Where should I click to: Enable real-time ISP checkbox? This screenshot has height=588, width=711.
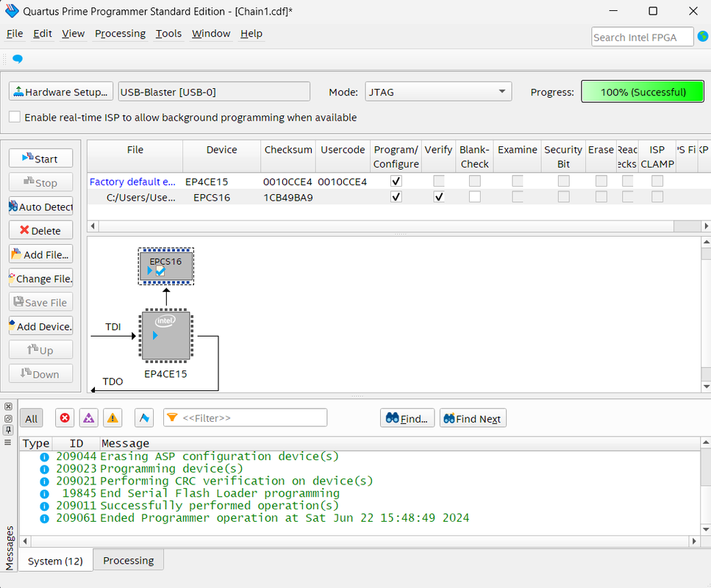[15, 117]
